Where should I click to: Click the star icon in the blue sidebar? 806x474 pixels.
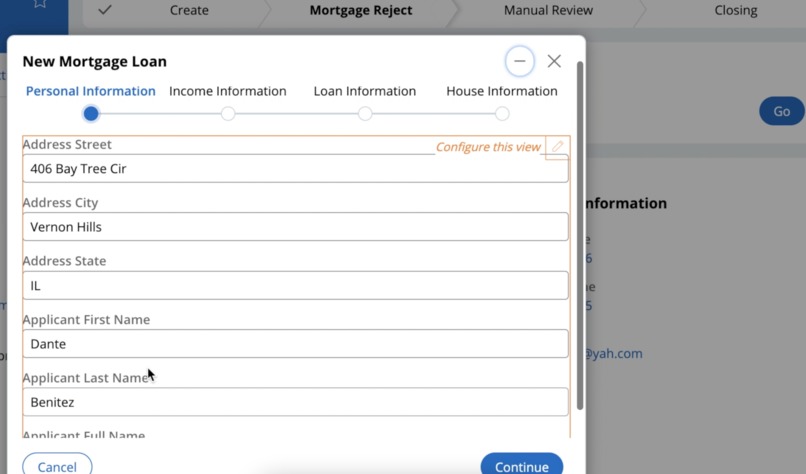tap(40, 4)
